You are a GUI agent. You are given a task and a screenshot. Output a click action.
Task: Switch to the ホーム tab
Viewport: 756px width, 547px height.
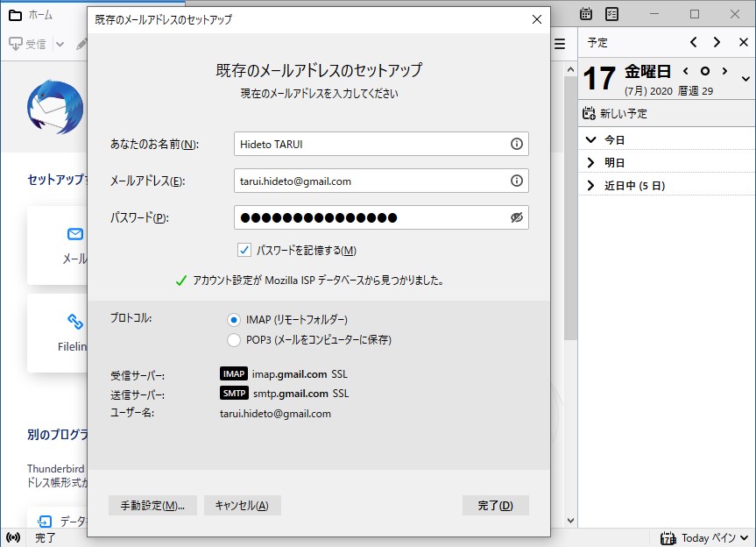pos(31,15)
